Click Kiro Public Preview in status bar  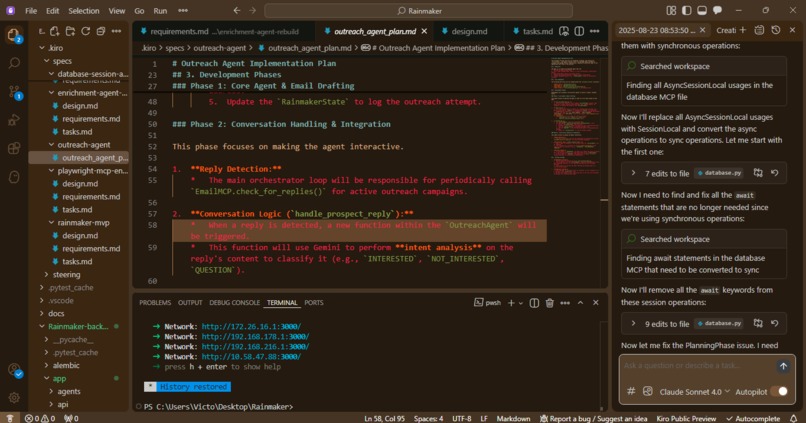[x=686, y=418]
